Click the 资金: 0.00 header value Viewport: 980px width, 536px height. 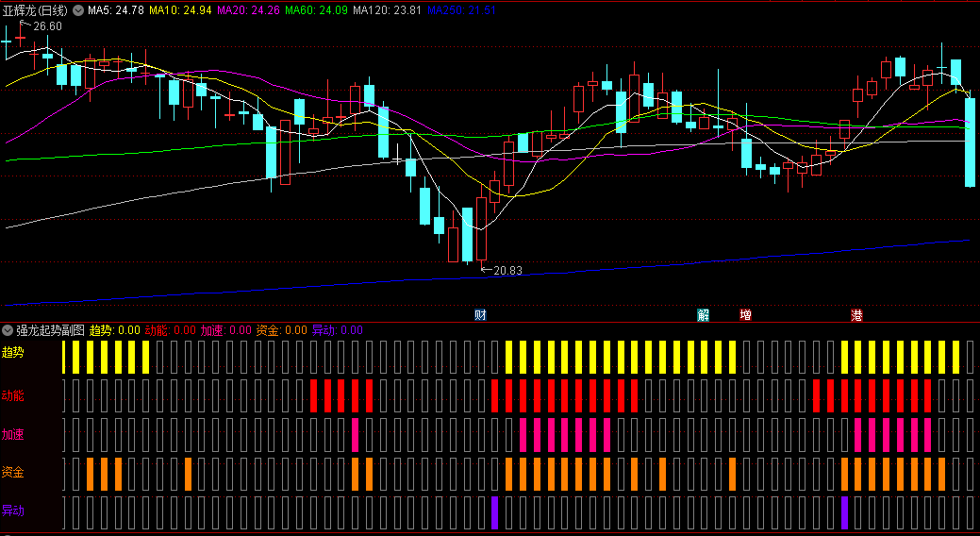pos(281,330)
